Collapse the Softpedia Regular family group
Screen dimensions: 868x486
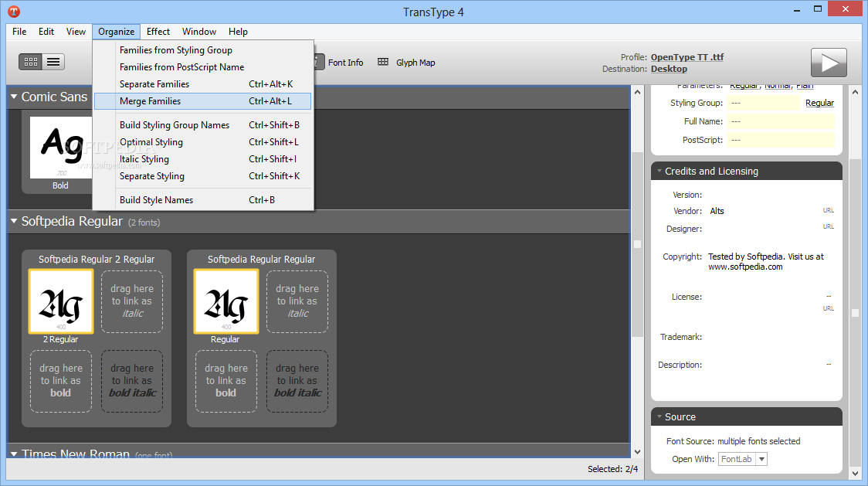tap(14, 221)
